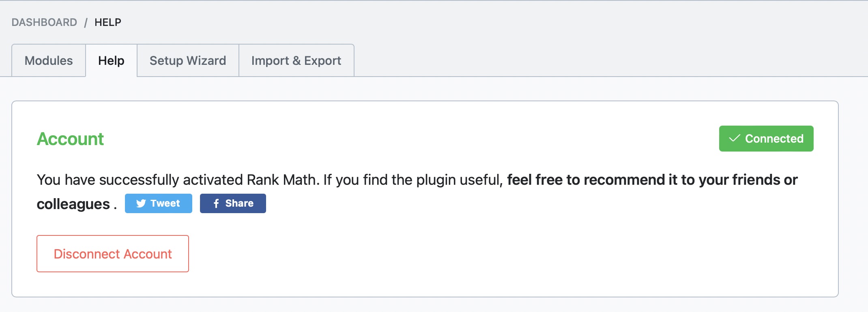Image resolution: width=868 pixels, height=312 pixels.
Task: Switch to the Import & Export tab
Action: coord(296,60)
